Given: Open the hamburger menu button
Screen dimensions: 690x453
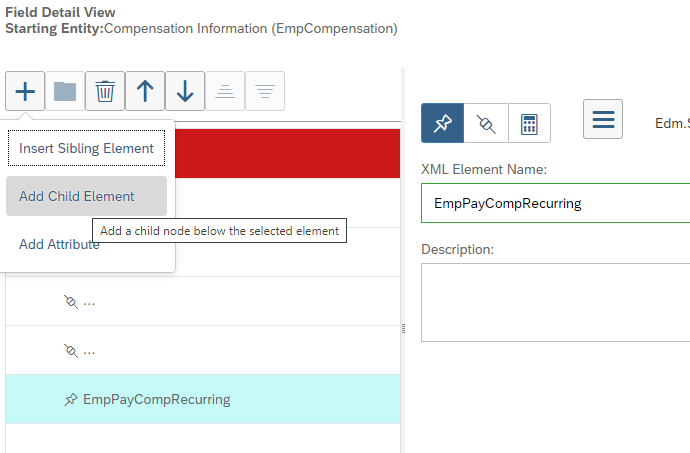Looking at the screenshot, I should pos(603,119).
